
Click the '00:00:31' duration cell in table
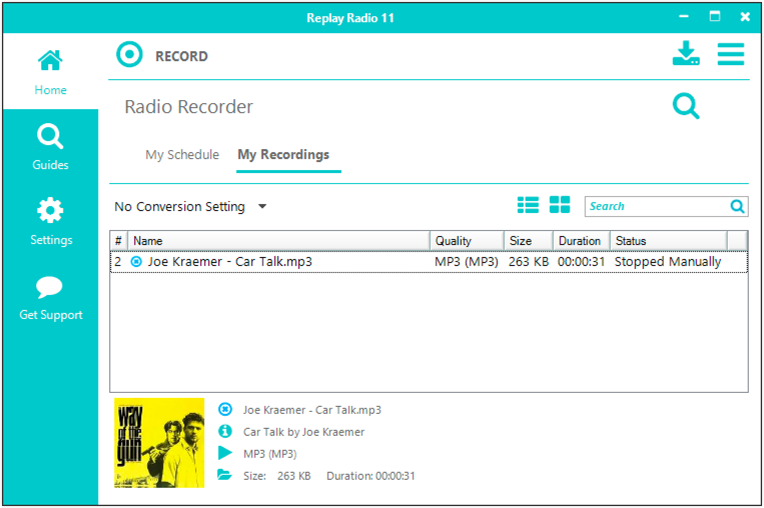tap(581, 262)
